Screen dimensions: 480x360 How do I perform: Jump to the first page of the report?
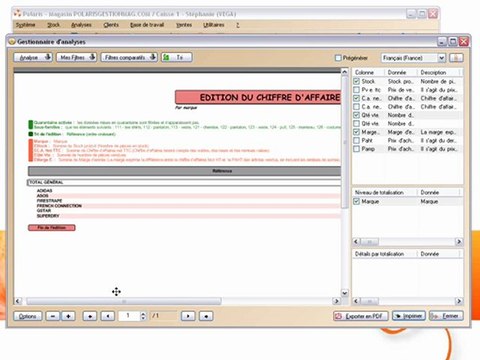[x=90, y=316]
